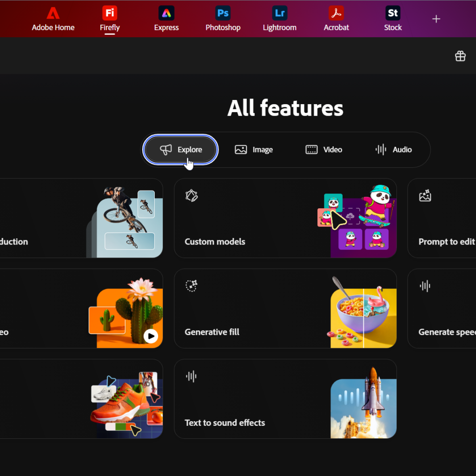Show Video features tab
Viewport: 476px width, 476px height.
(324, 150)
